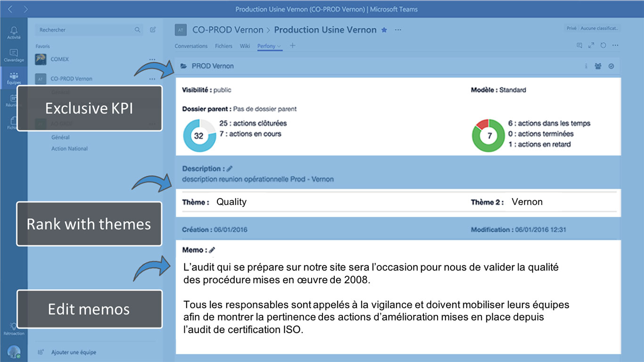Open the tab conversation icon
This screenshot has width=644, height=362.
pos(579,46)
